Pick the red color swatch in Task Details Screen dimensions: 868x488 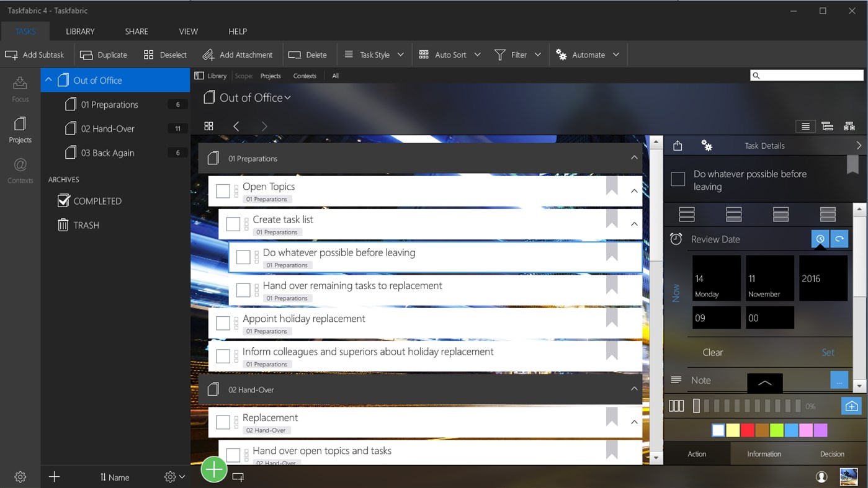749,430
